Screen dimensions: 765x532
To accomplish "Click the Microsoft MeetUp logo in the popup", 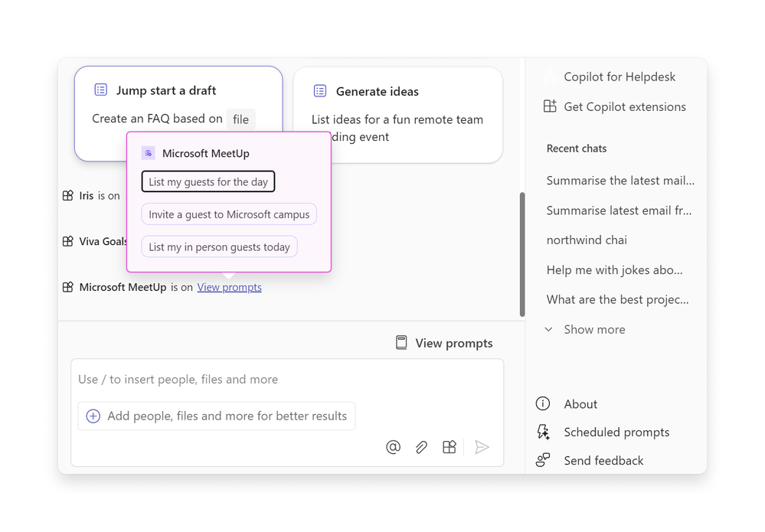I will click(x=149, y=153).
